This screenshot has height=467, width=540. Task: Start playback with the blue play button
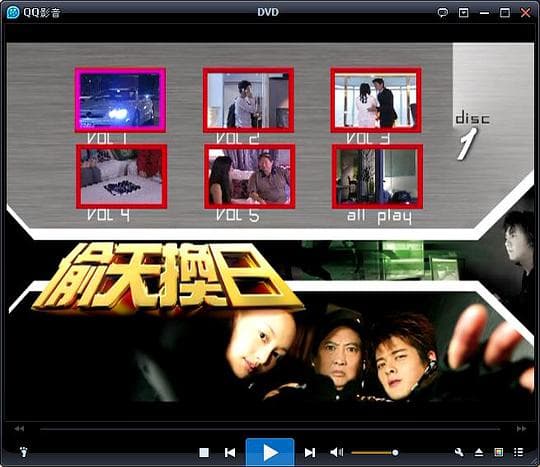tap(270, 452)
